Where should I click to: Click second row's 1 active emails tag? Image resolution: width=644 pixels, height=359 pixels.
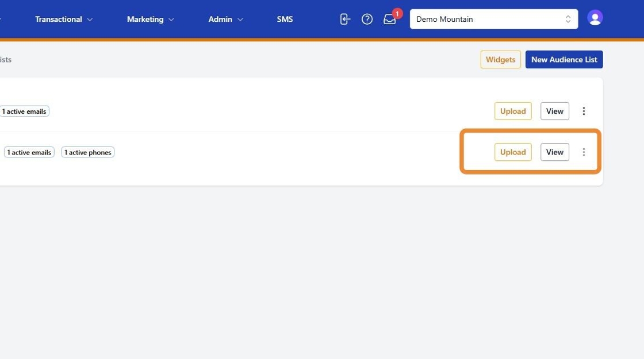29,152
